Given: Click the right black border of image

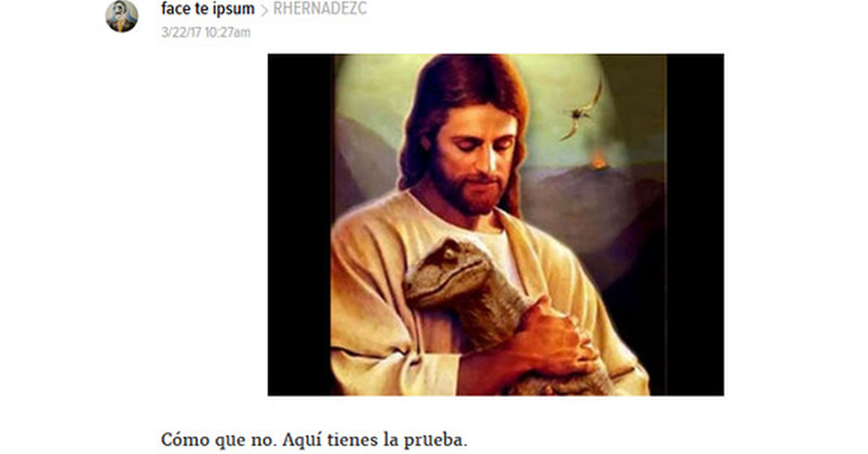Looking at the screenshot, I should pos(695,225).
